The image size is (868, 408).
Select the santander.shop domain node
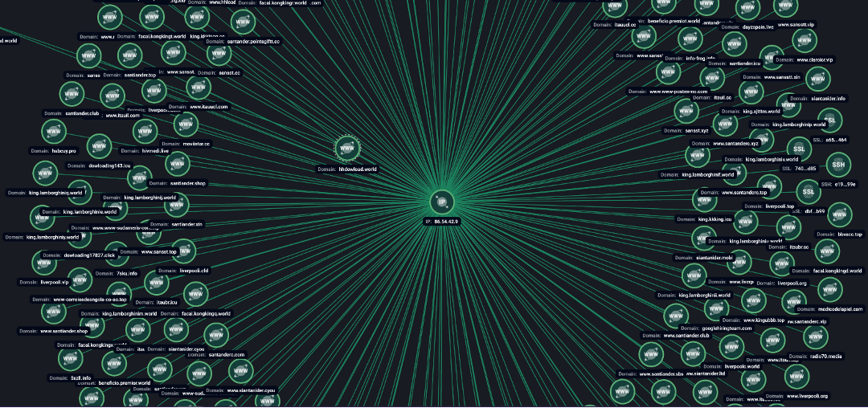coord(178,164)
